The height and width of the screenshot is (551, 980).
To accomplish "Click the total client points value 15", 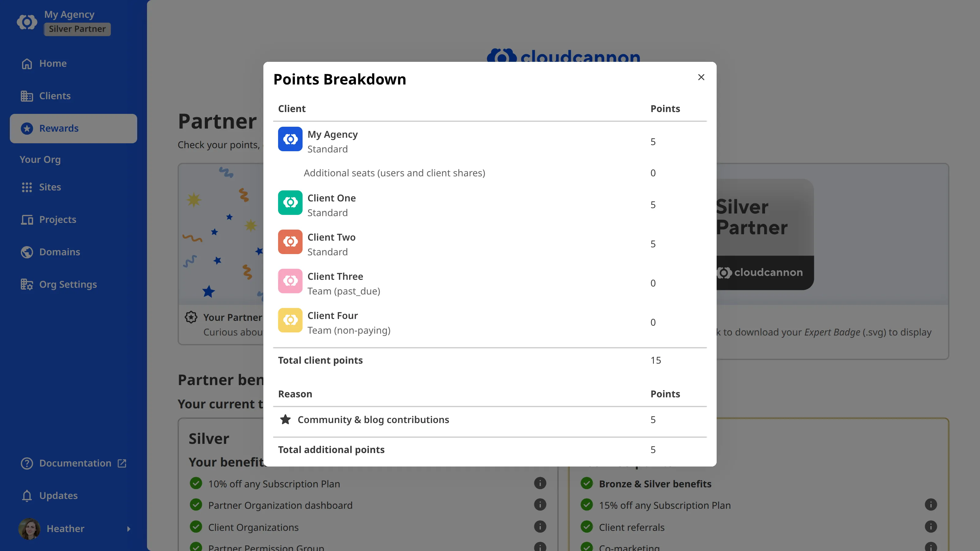I will (x=655, y=360).
